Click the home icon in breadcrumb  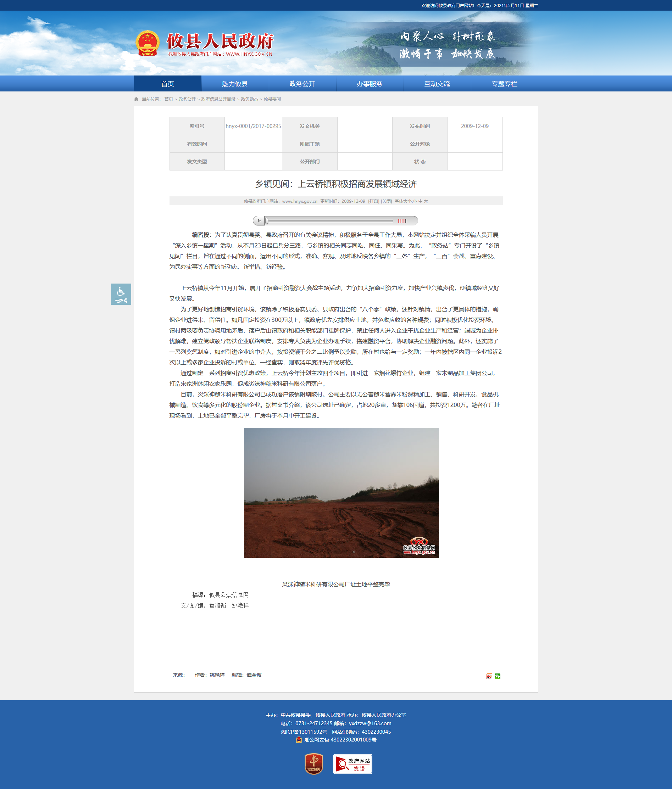(137, 99)
